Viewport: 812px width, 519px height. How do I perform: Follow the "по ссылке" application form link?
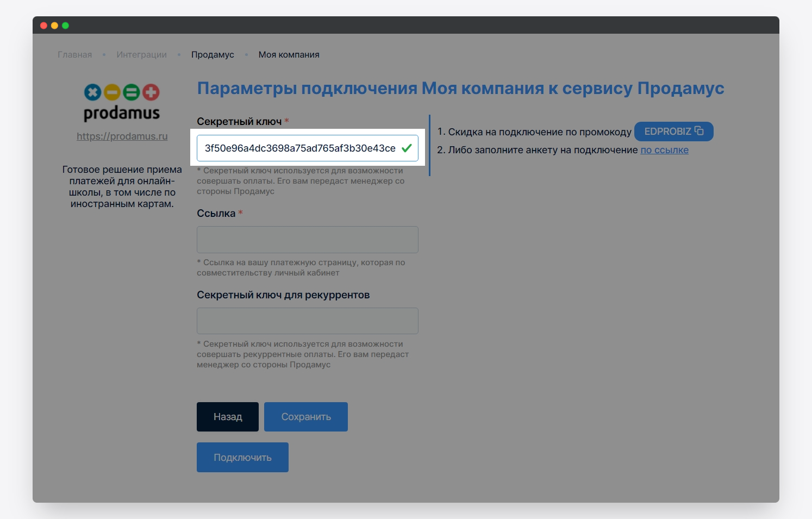coord(664,150)
